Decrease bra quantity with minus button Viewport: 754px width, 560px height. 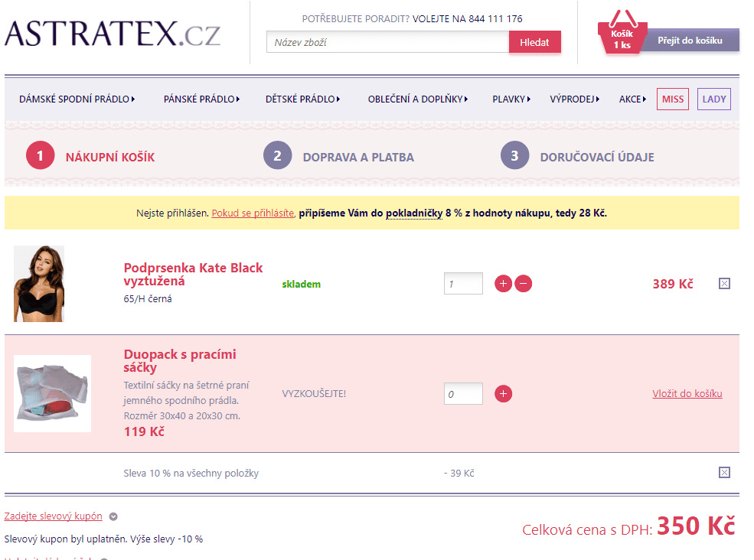pyautogui.click(x=523, y=284)
